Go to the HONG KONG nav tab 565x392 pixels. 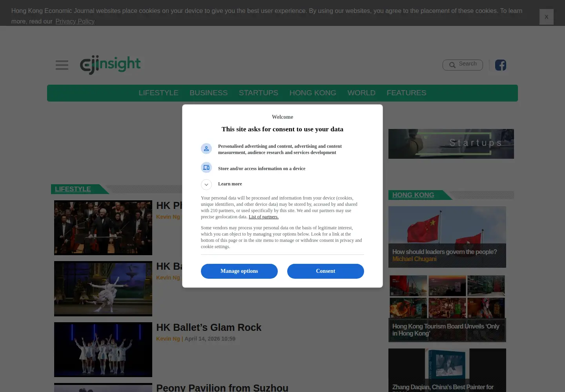coord(313,93)
